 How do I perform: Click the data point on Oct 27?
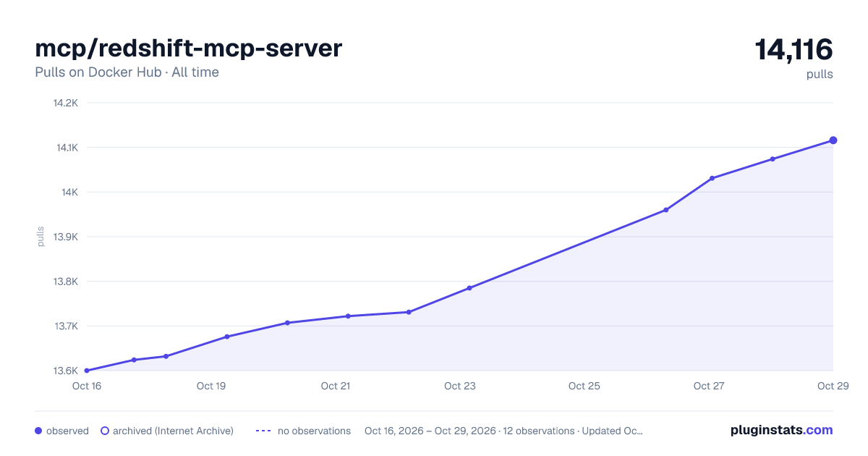coord(712,178)
